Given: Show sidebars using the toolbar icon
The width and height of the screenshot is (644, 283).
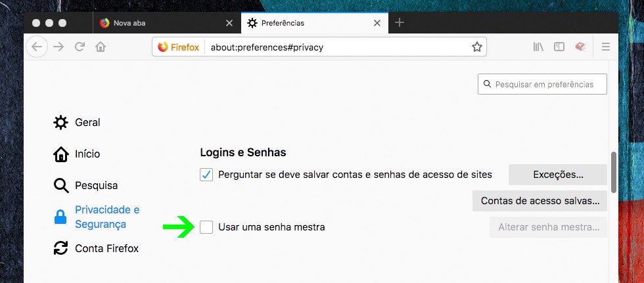Looking at the screenshot, I should 559,47.
